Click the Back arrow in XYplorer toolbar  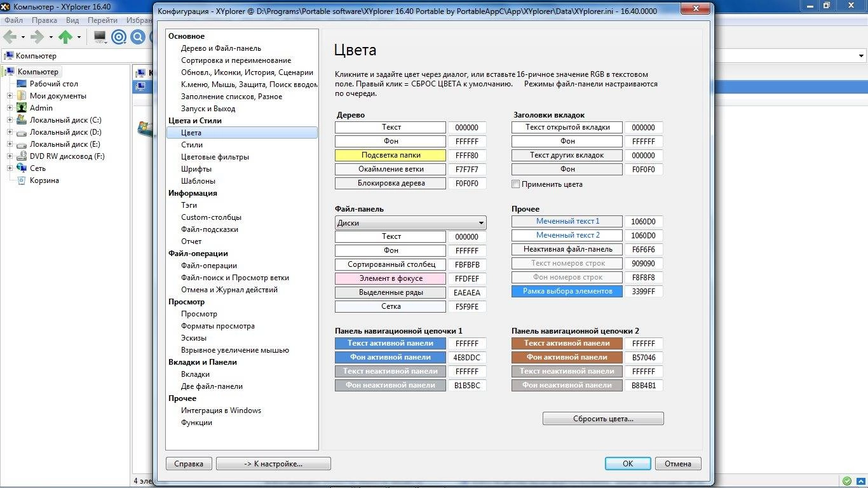[10, 37]
